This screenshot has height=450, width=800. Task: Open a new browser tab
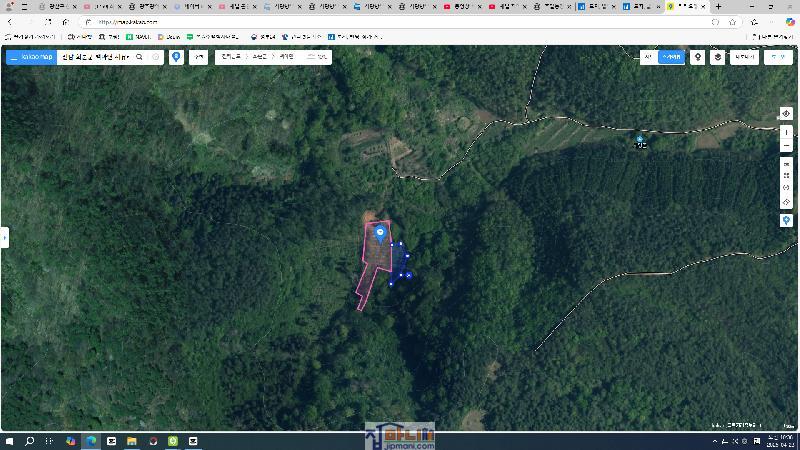tap(718, 6)
